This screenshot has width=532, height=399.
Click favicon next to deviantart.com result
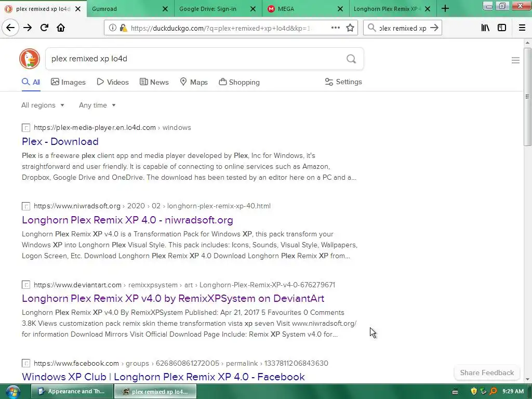pos(26,285)
